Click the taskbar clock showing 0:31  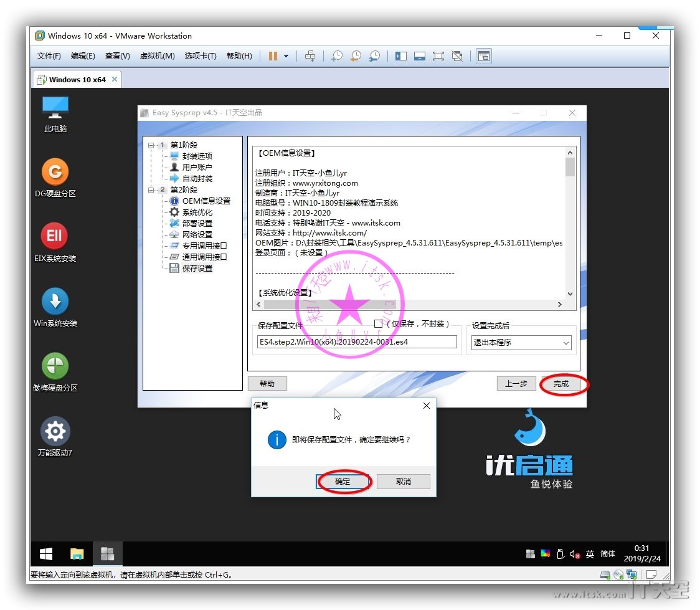point(641,553)
